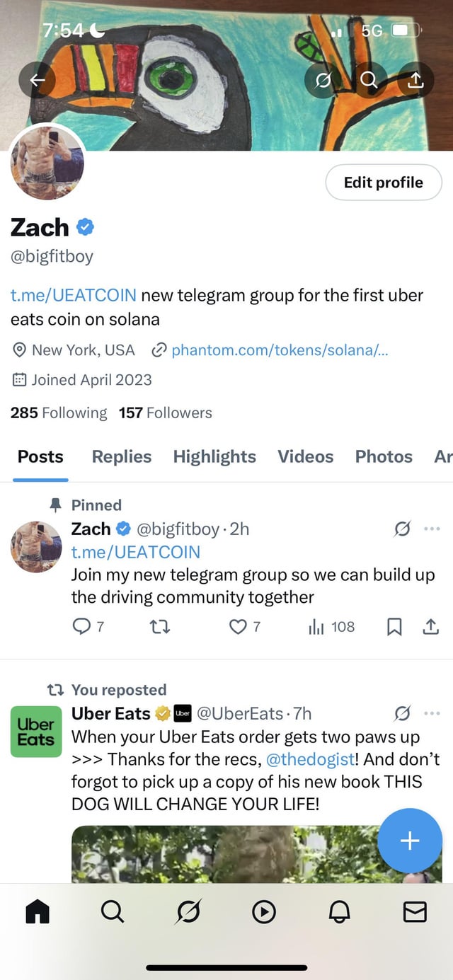Open Grok icon in the profile header

(323, 81)
